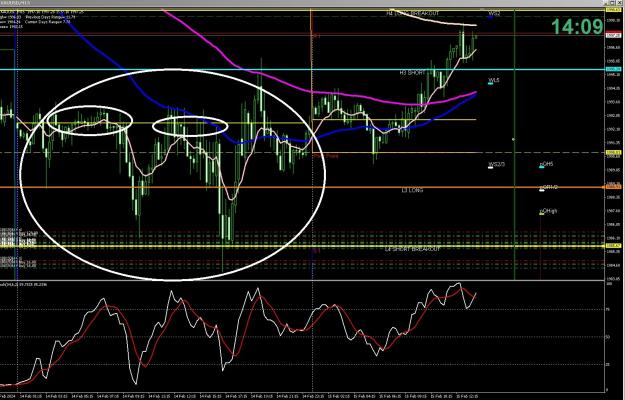Click the L3 LONG level label
Screen dimensions: 625x400
tap(412, 190)
